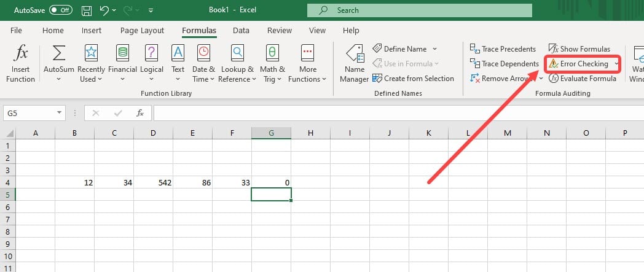Select row 4 header
The height and width of the screenshot is (272, 644).
click(x=8, y=182)
